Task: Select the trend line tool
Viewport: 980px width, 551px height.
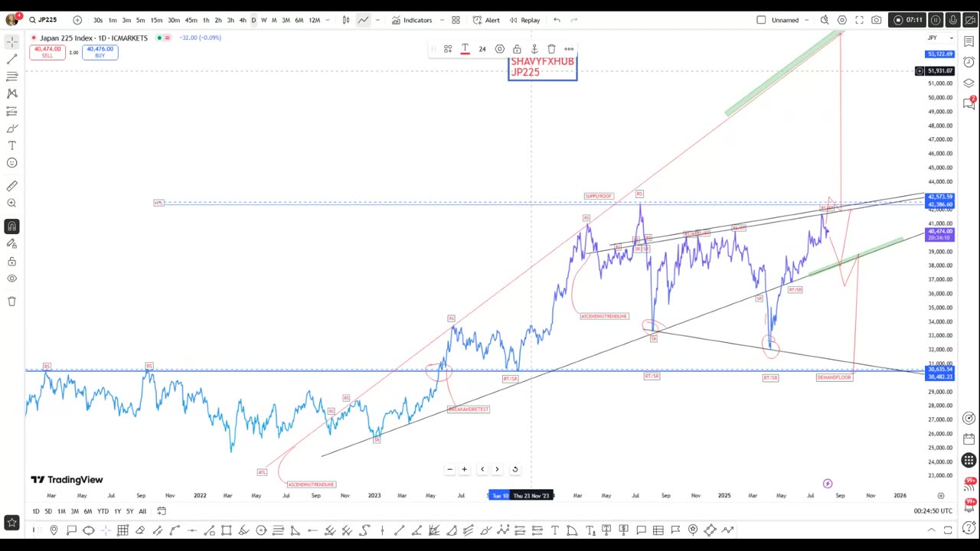Action: (x=11, y=59)
